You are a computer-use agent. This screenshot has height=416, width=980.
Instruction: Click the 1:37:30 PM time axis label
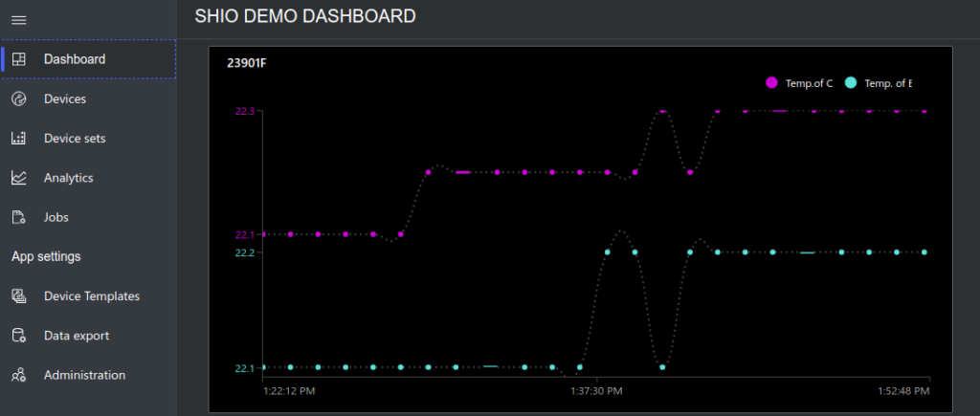point(596,391)
